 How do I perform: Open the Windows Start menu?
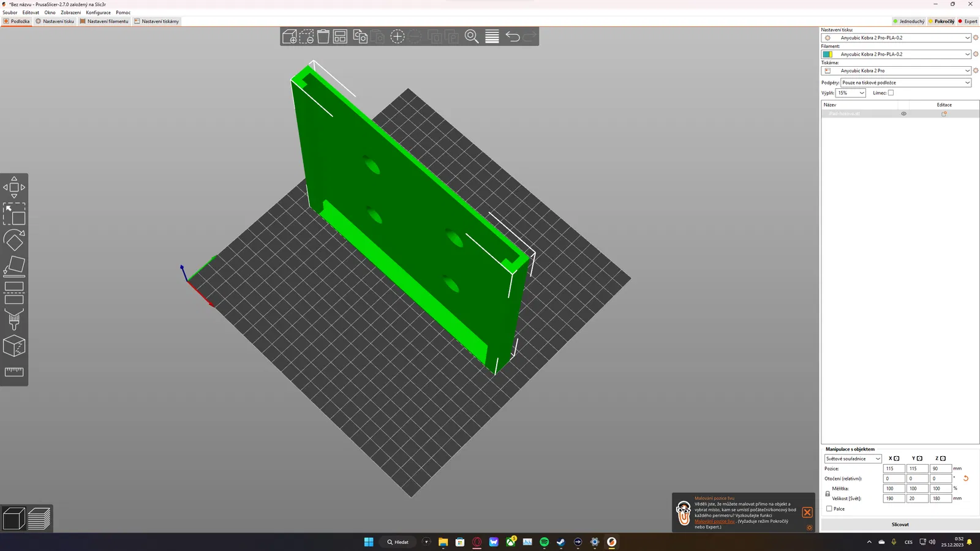[x=369, y=542]
